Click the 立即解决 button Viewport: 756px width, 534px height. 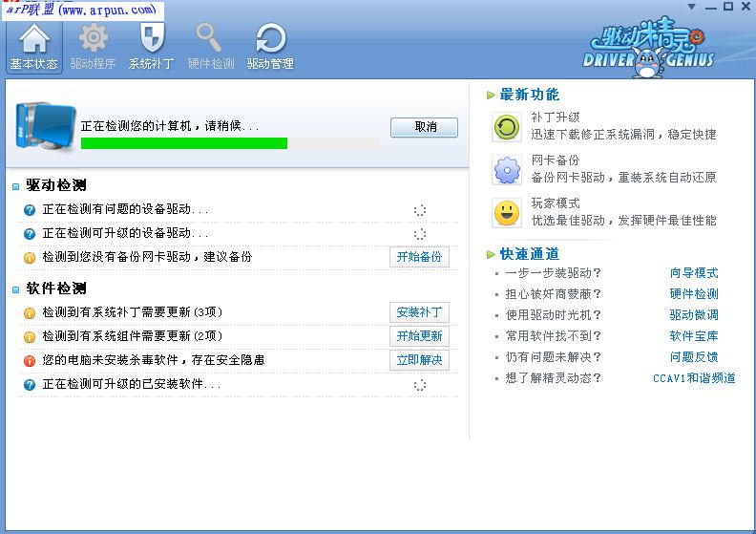[419, 360]
